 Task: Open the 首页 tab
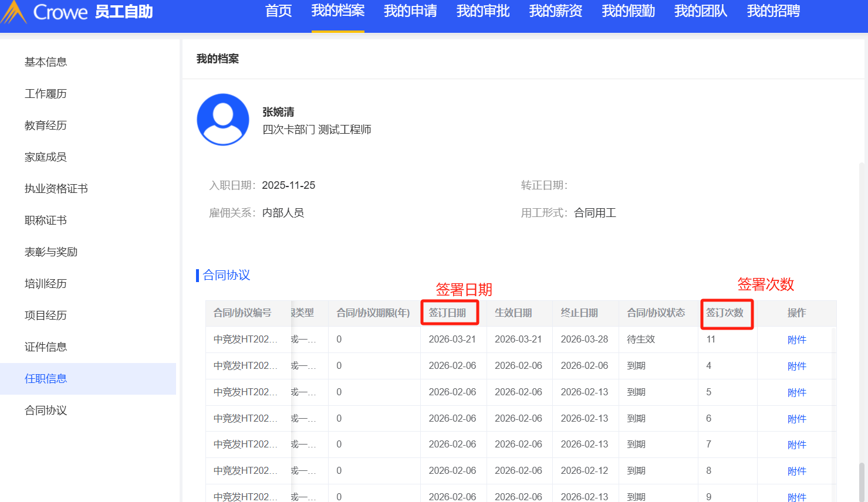pos(278,11)
